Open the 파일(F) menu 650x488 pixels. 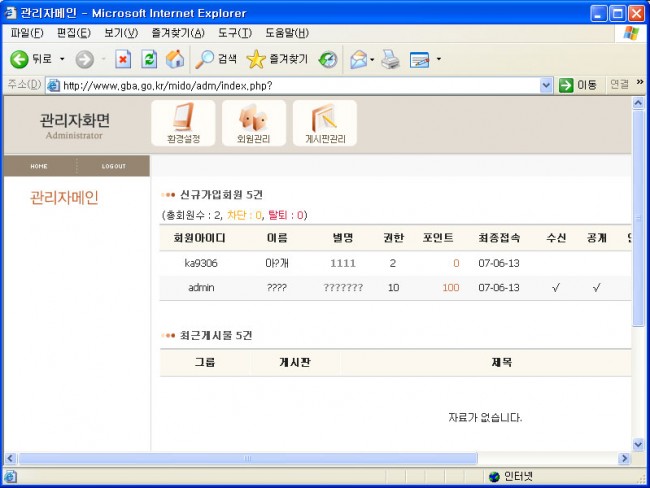click(x=26, y=33)
